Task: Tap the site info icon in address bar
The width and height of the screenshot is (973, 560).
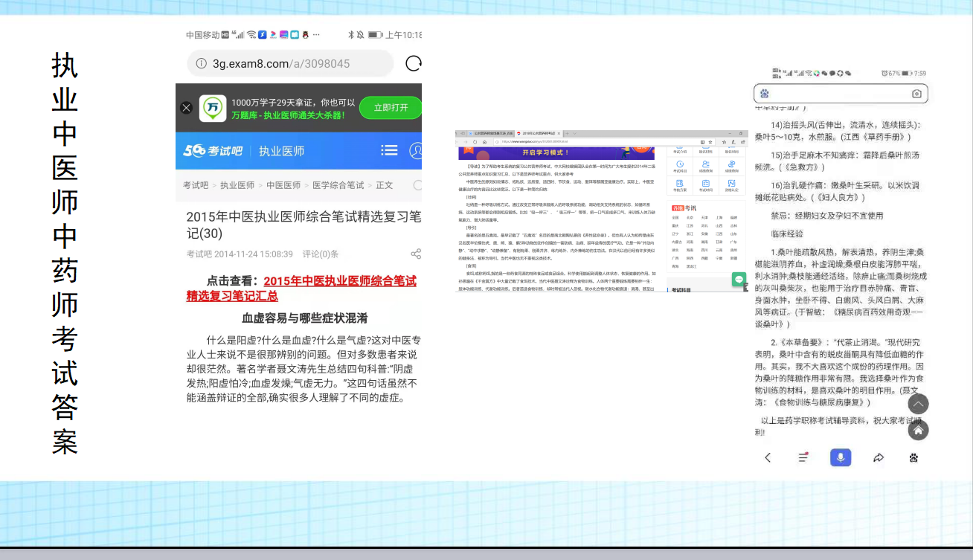Action: [x=201, y=64]
